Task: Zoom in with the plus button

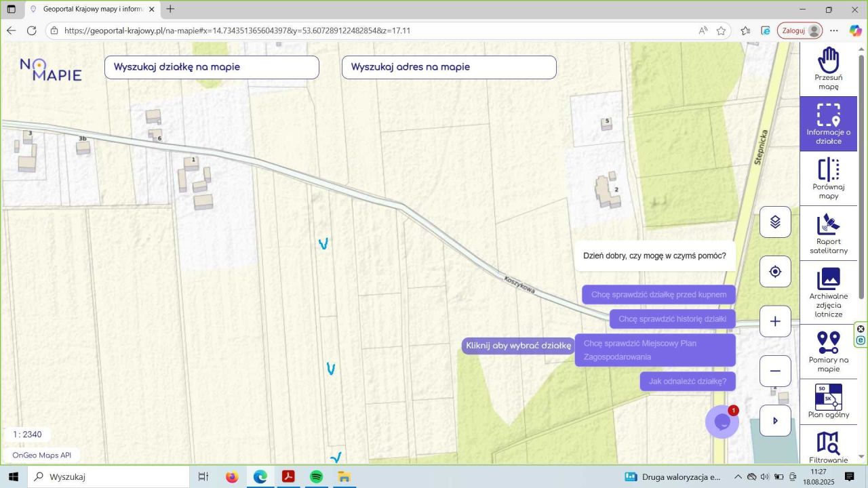Action: coord(775,321)
